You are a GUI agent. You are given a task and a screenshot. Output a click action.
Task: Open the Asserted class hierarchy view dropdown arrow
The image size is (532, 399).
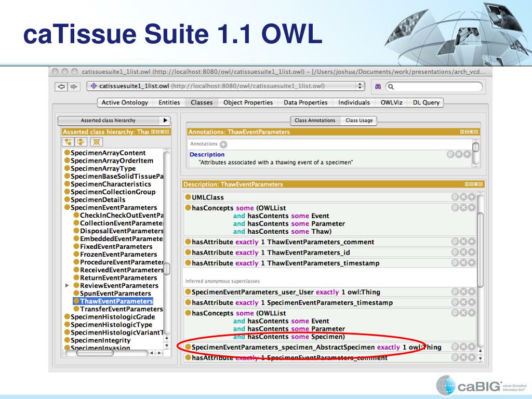click(165, 120)
